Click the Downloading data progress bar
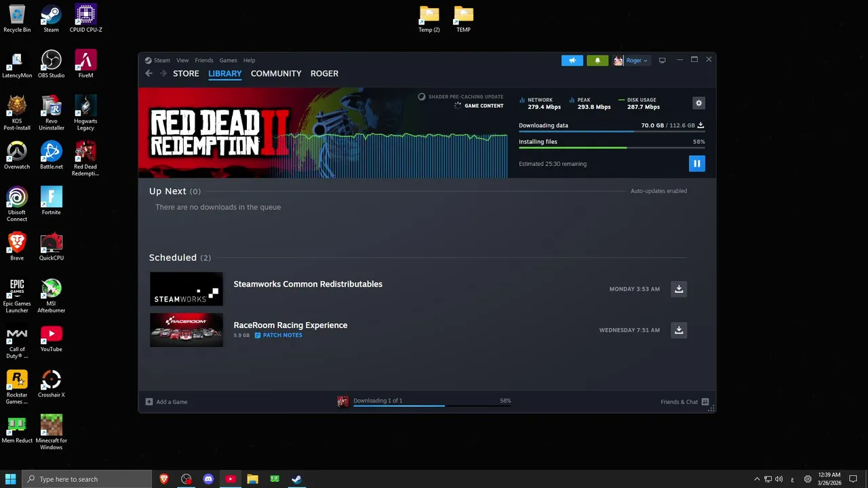Viewport: 868px width, 488px height. click(612, 131)
